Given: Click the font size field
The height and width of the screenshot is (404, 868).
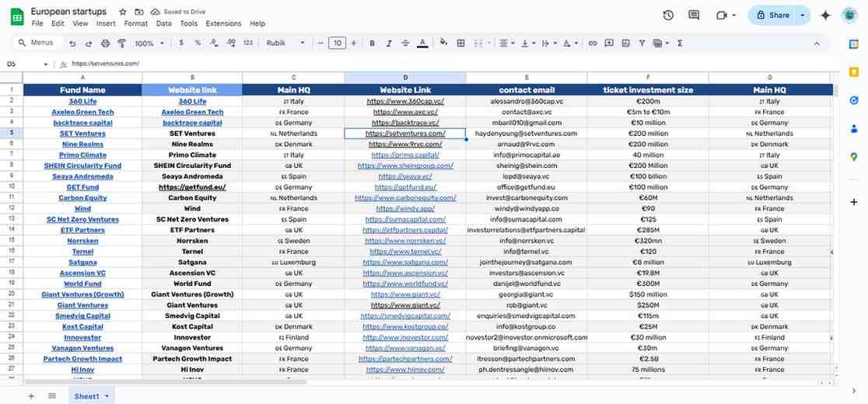Looking at the screenshot, I should click(x=337, y=43).
